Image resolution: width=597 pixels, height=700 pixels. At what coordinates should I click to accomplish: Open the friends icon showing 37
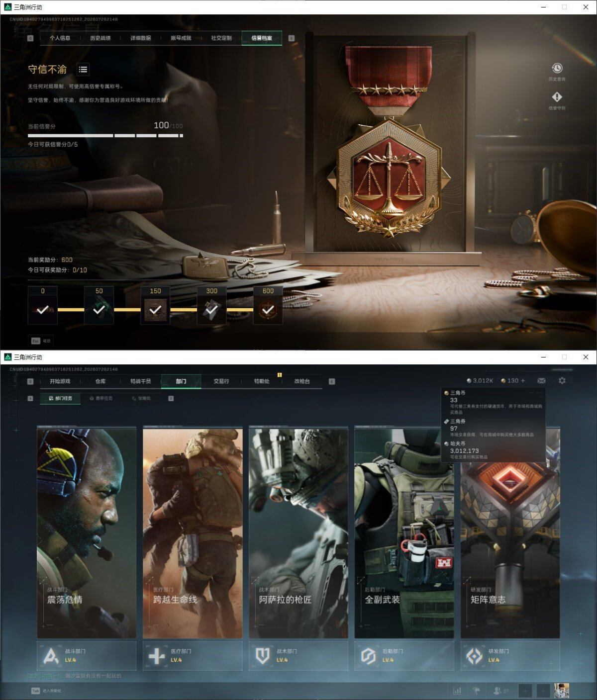click(x=501, y=691)
